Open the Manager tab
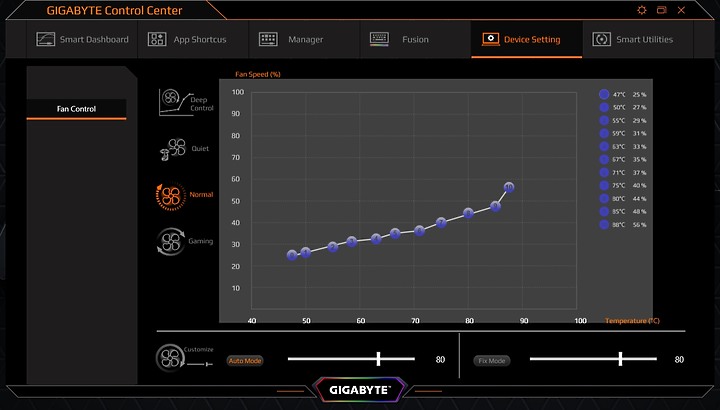720x410 pixels. point(304,39)
